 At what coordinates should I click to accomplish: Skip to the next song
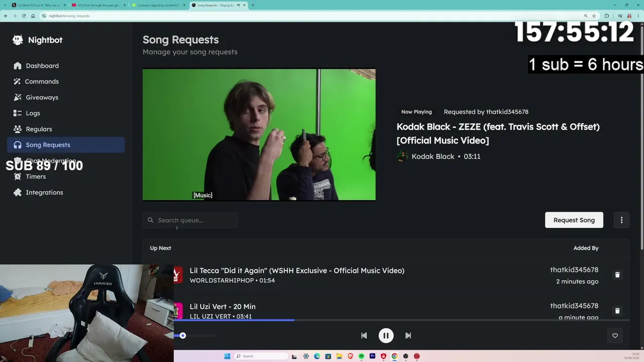(408, 335)
